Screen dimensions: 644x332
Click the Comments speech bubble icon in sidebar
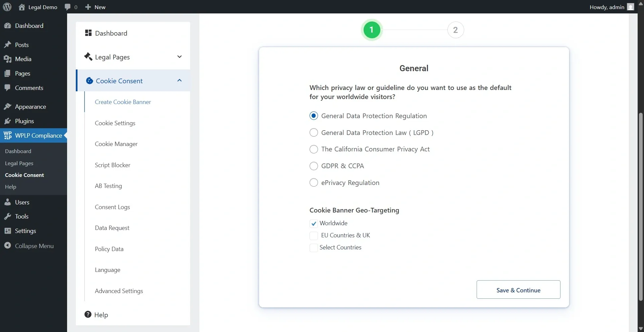coord(8,88)
